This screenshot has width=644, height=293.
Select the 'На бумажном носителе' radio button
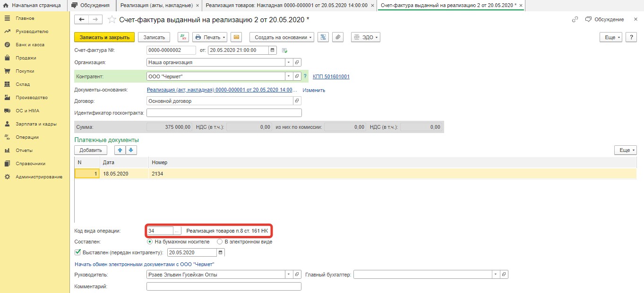click(x=150, y=242)
